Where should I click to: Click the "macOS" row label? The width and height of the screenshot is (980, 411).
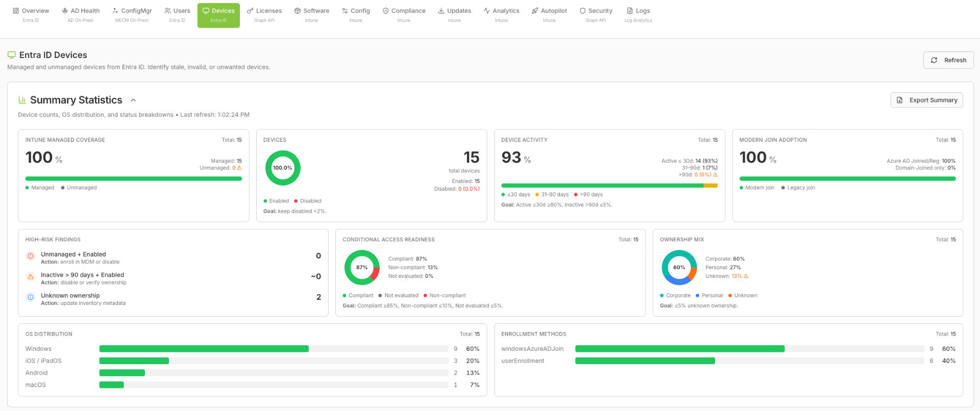coord(36,385)
